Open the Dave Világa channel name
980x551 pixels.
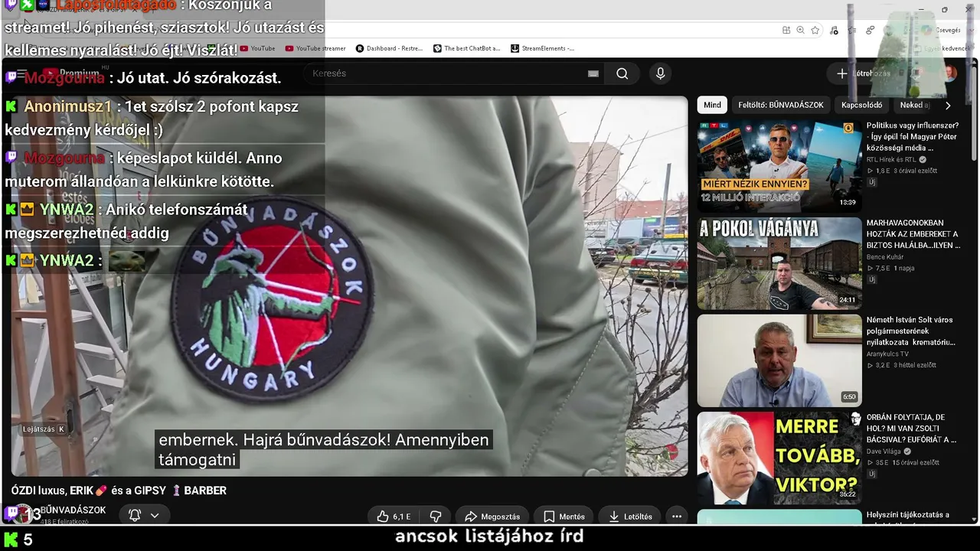tap(884, 452)
